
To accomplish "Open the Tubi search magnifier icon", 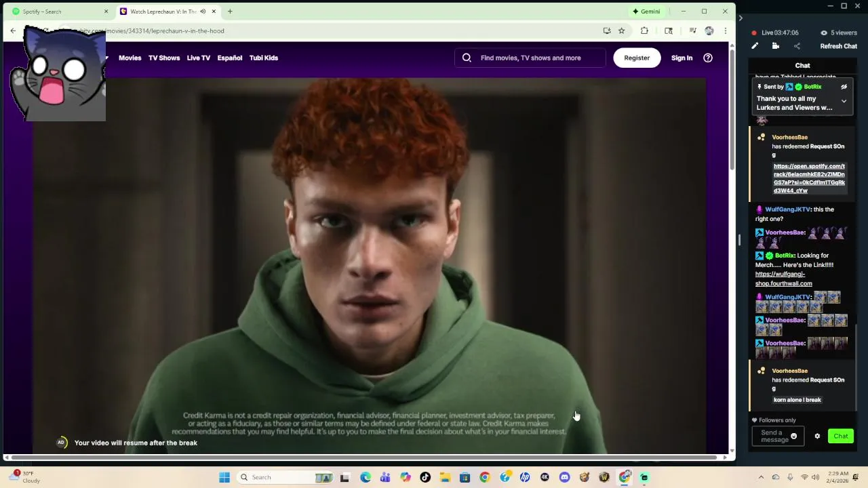I will 467,58.
